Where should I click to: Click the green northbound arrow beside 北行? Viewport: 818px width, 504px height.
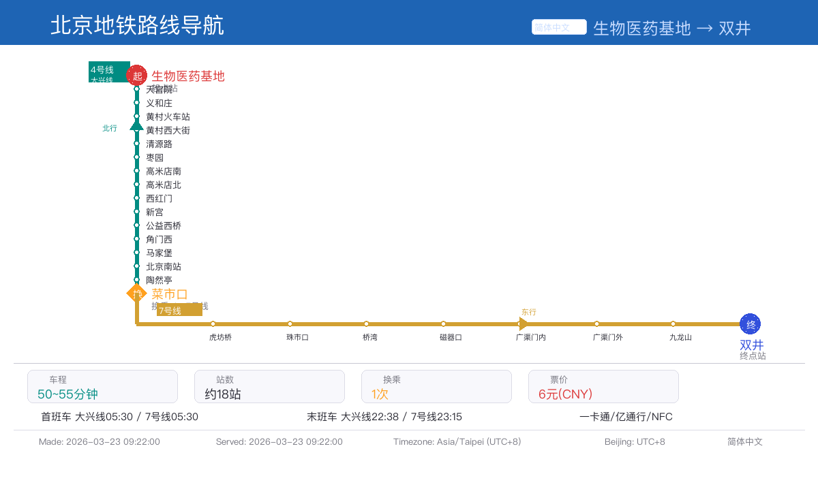[x=136, y=125]
